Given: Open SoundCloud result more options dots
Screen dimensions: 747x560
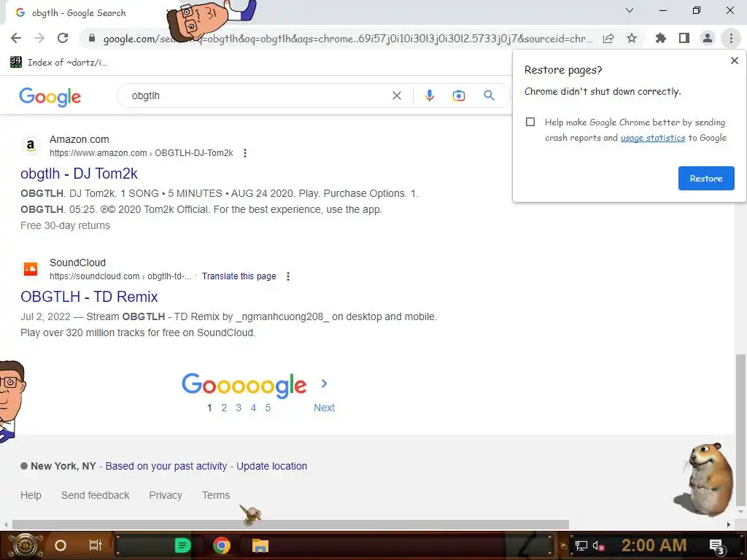Looking at the screenshot, I should (x=287, y=276).
